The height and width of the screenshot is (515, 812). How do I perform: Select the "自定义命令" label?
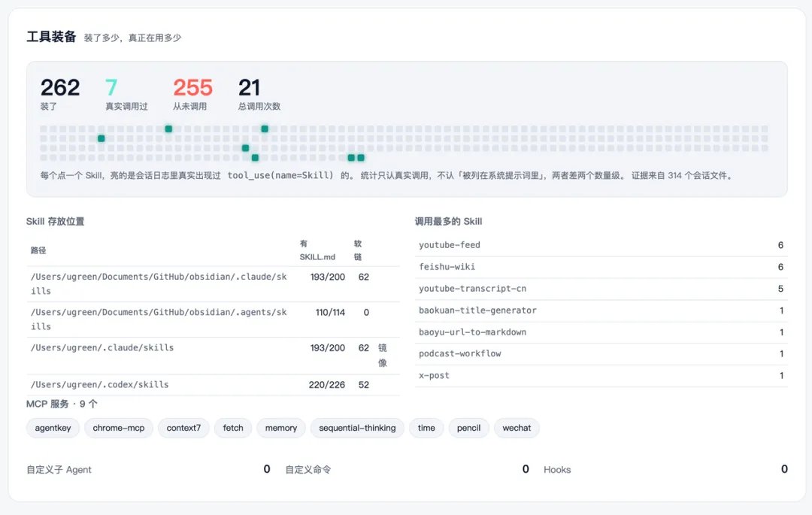coord(308,469)
